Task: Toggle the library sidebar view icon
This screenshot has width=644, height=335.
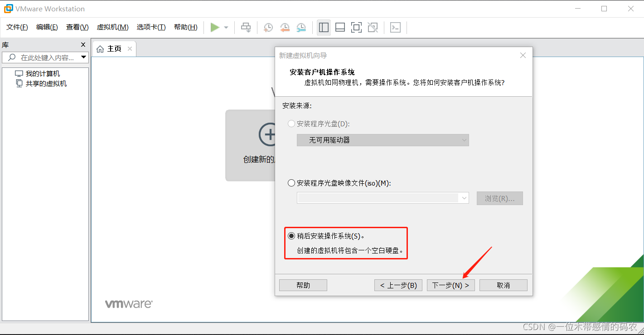Action: click(324, 28)
